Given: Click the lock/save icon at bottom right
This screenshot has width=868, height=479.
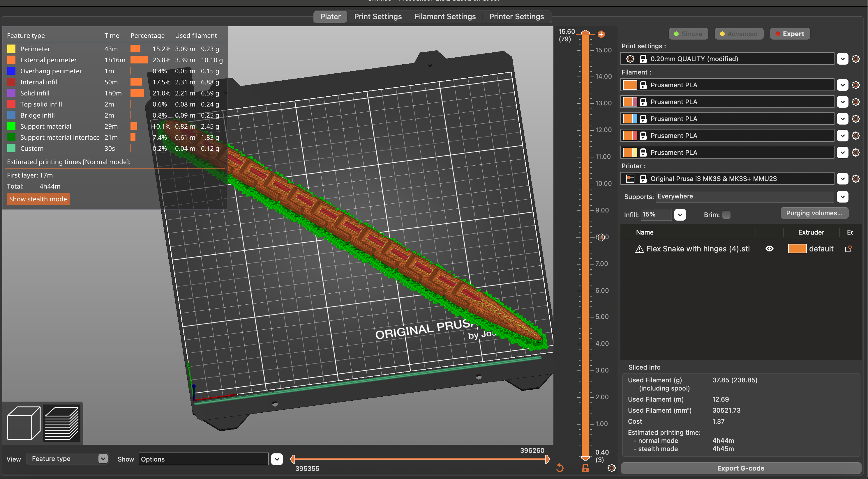Looking at the screenshot, I should click(585, 467).
